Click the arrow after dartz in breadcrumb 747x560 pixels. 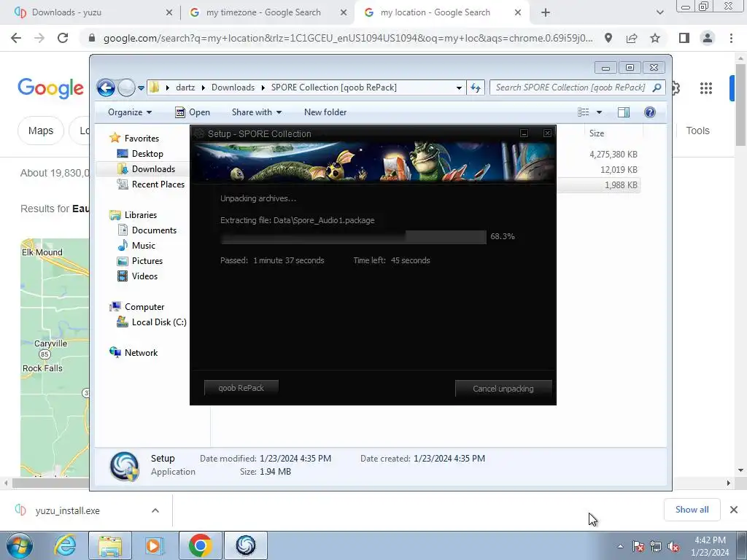pyautogui.click(x=204, y=87)
